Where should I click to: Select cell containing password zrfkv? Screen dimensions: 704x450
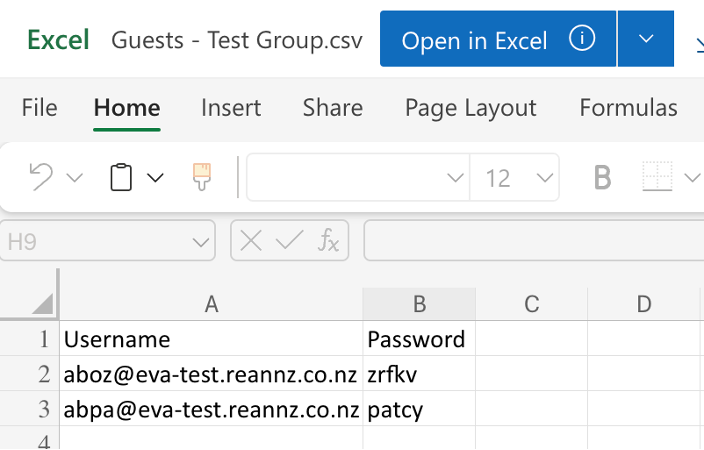tap(418, 374)
